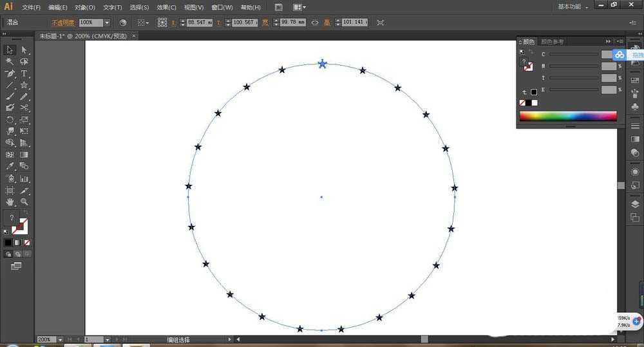Select the Artboard tool
The width and height of the screenshot is (644, 347).
tap(10, 191)
